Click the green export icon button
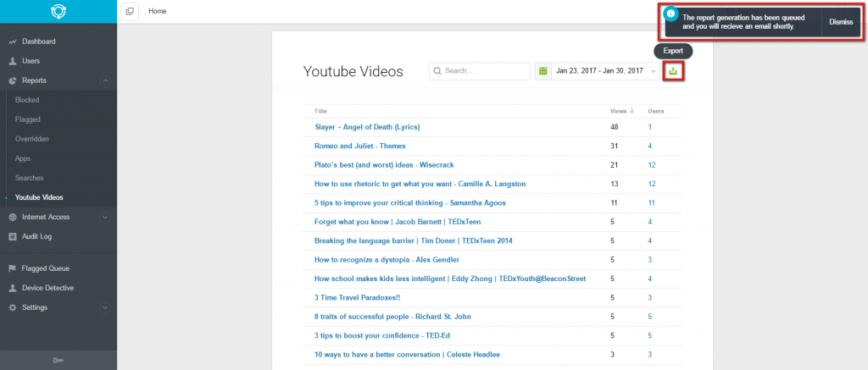 tap(673, 71)
